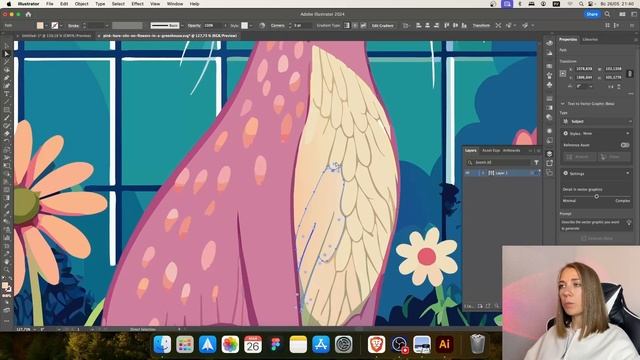Switch to the Asset Export tab

pyautogui.click(x=491, y=151)
